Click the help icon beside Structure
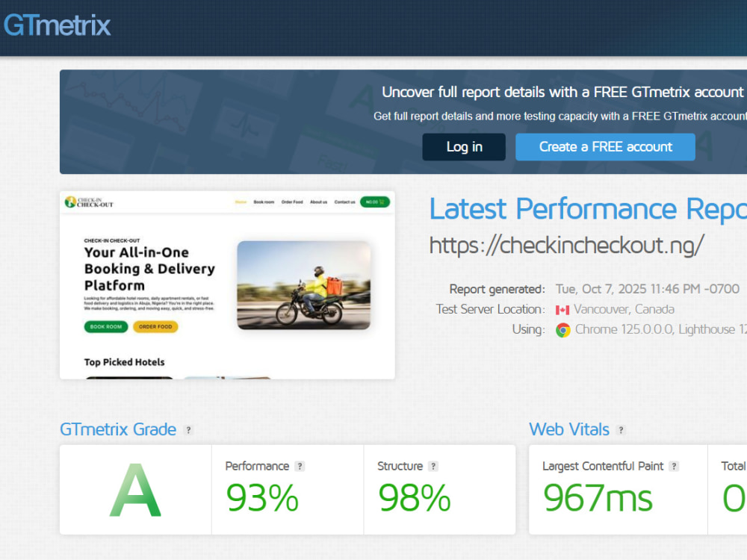Screen dimensions: 747x560 [433, 466]
